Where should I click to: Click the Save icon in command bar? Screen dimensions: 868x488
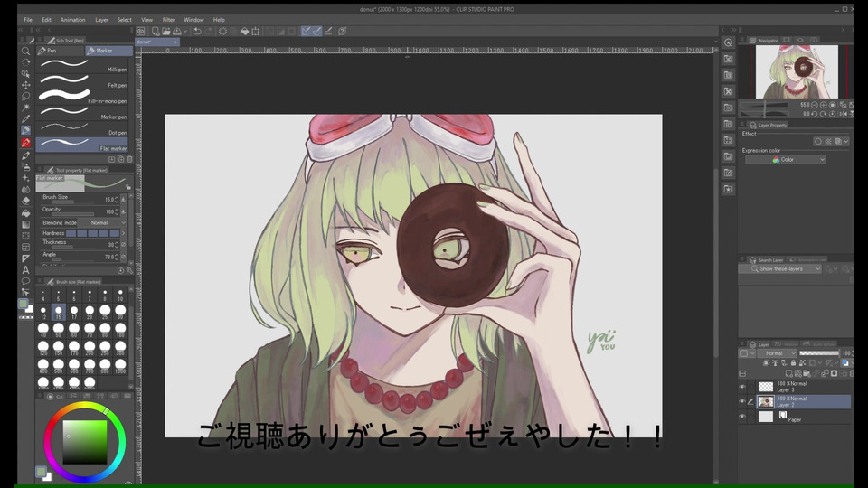pyautogui.click(x=177, y=32)
